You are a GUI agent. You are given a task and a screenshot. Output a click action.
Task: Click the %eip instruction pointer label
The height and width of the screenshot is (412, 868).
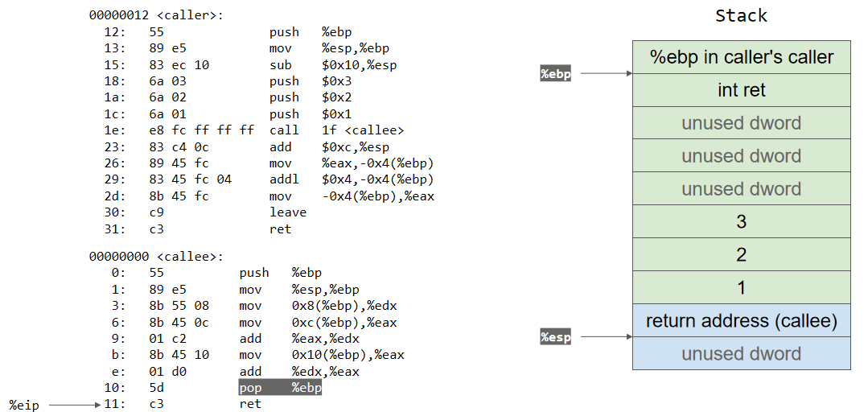(x=24, y=404)
